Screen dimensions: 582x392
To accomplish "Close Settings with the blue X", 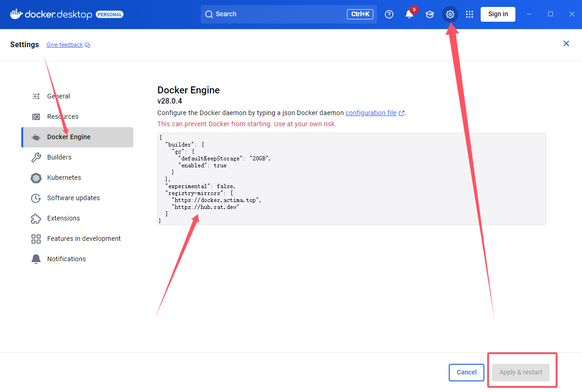I will click(566, 43).
